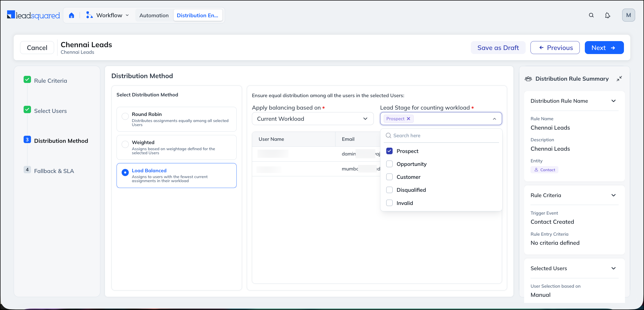Click the Workflow node icon
The image size is (644, 310).
89,15
